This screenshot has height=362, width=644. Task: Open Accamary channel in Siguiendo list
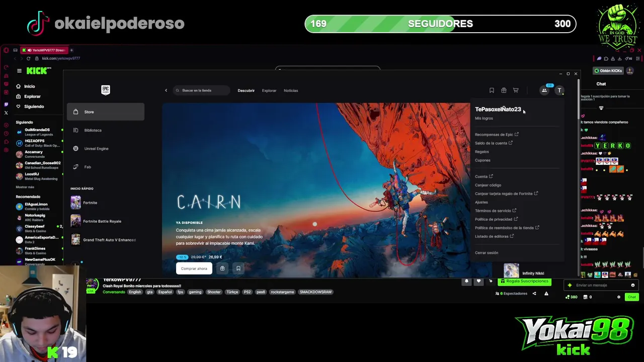(x=38, y=154)
